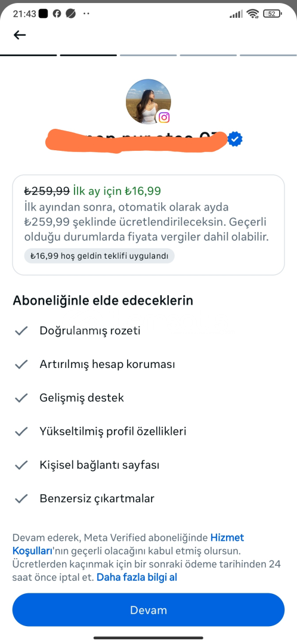This screenshot has width=297, height=644.
Task: Tap the ₺16,99 hoş geldin teklifi chip
Action: pyautogui.click(x=100, y=256)
